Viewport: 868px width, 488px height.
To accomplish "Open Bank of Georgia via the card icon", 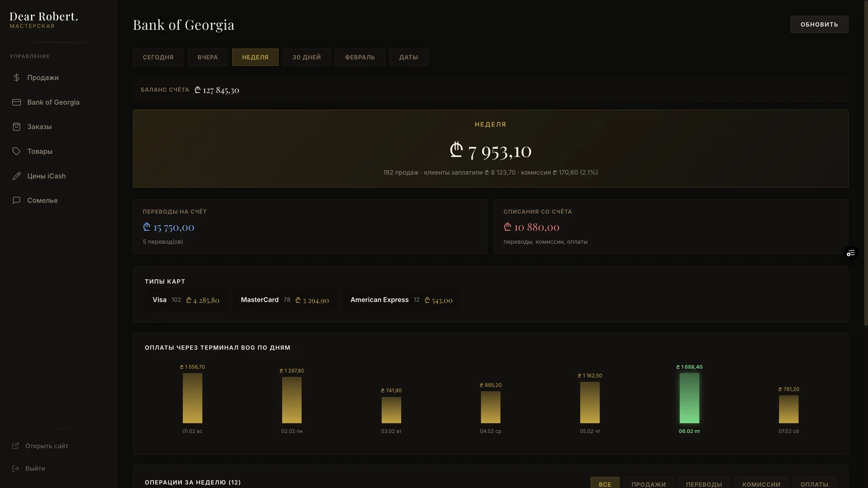I will click(16, 102).
